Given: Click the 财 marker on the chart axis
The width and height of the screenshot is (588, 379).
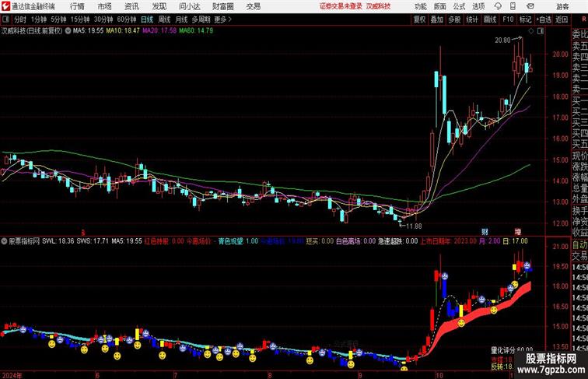Looking at the screenshot, I should coord(485,232).
